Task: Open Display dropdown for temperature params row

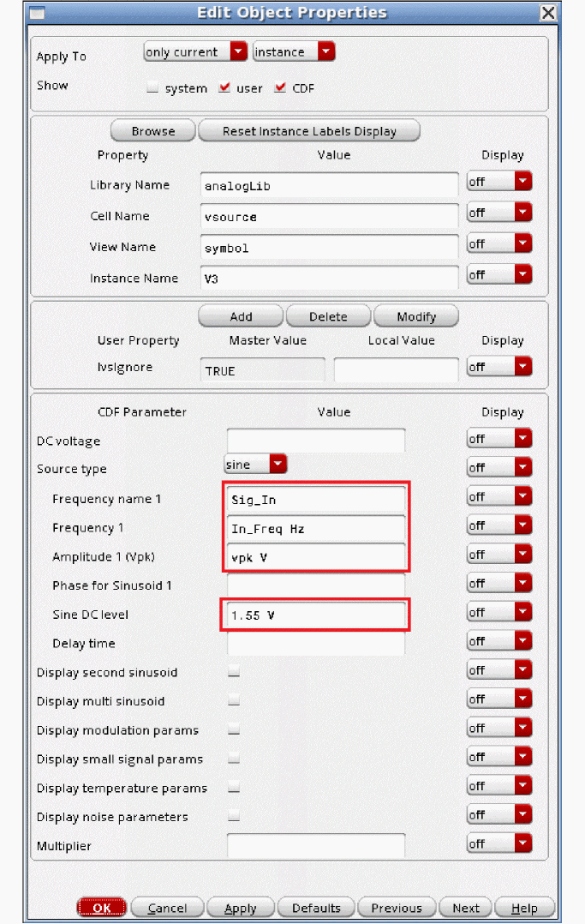Action: pyautogui.click(x=499, y=785)
